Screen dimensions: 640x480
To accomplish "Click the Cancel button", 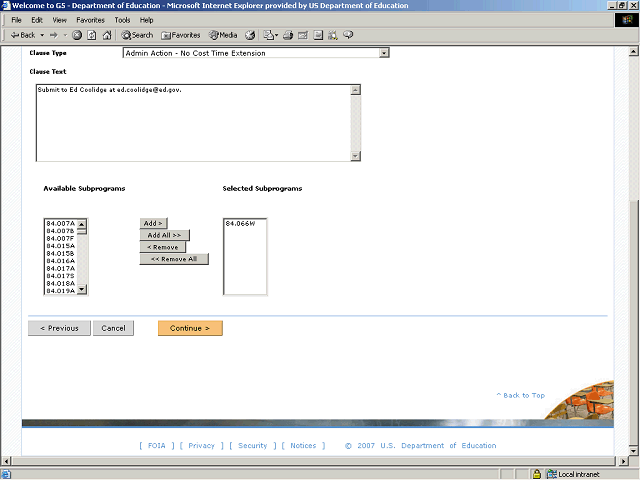I will coord(113,328).
